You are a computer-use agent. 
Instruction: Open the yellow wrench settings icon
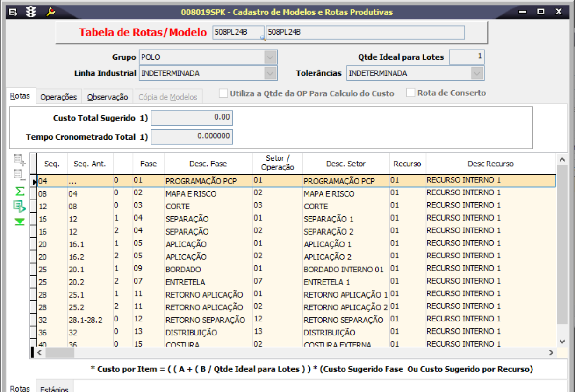[x=50, y=12]
